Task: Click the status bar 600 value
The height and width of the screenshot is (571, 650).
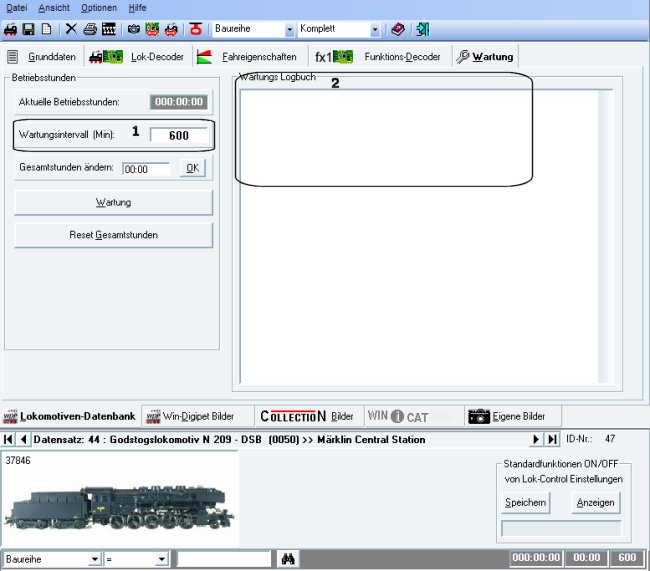Action: [x=627, y=558]
